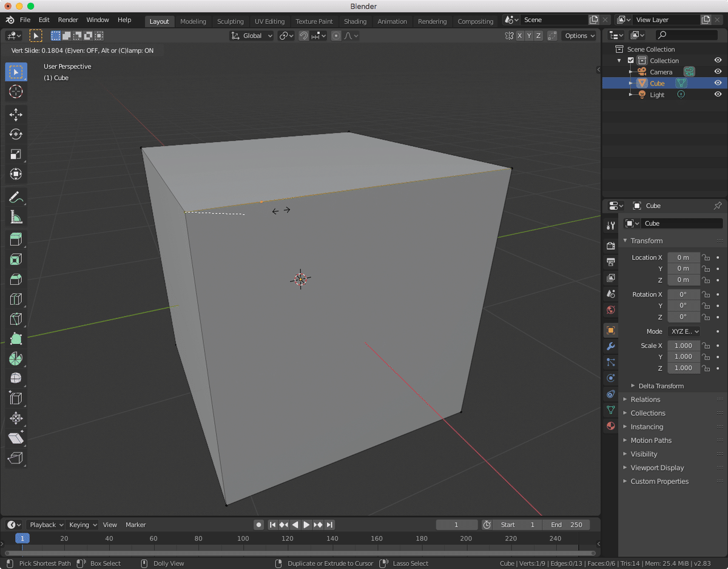Open the Playback dropdown in timeline
The width and height of the screenshot is (728, 569).
tap(46, 525)
